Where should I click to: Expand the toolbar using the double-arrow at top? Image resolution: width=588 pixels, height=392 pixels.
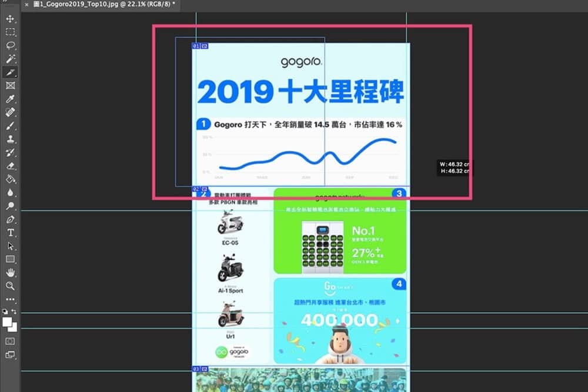tap(5, 1)
